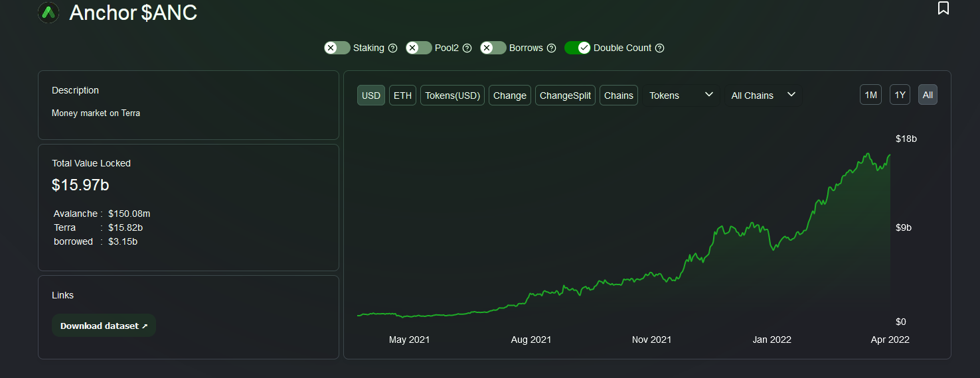Click the Aug 2021 axis label

pyautogui.click(x=531, y=340)
